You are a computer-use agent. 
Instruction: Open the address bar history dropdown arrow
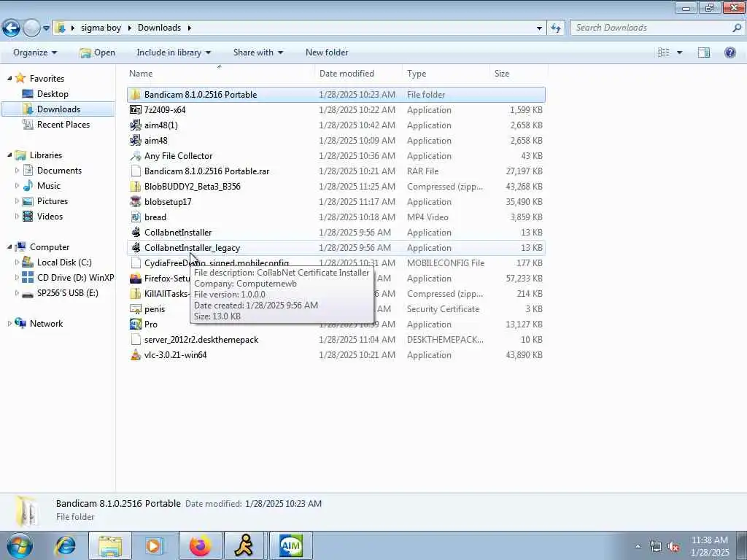539,28
